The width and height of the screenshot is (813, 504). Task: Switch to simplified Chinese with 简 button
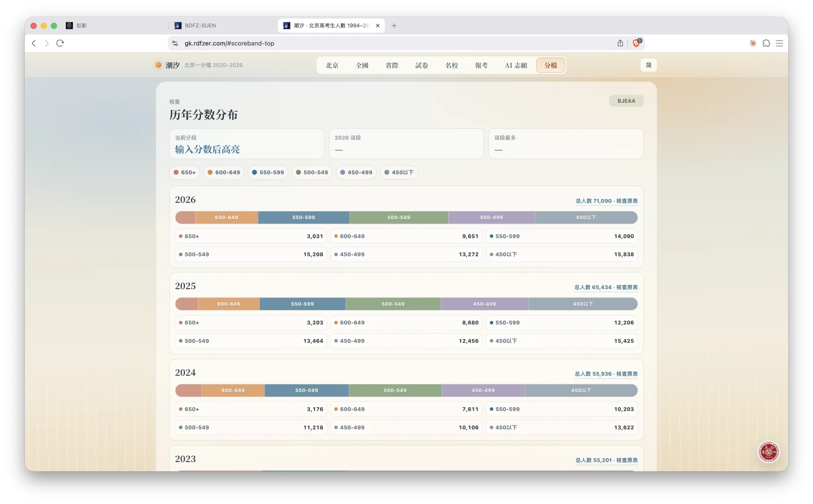point(649,65)
